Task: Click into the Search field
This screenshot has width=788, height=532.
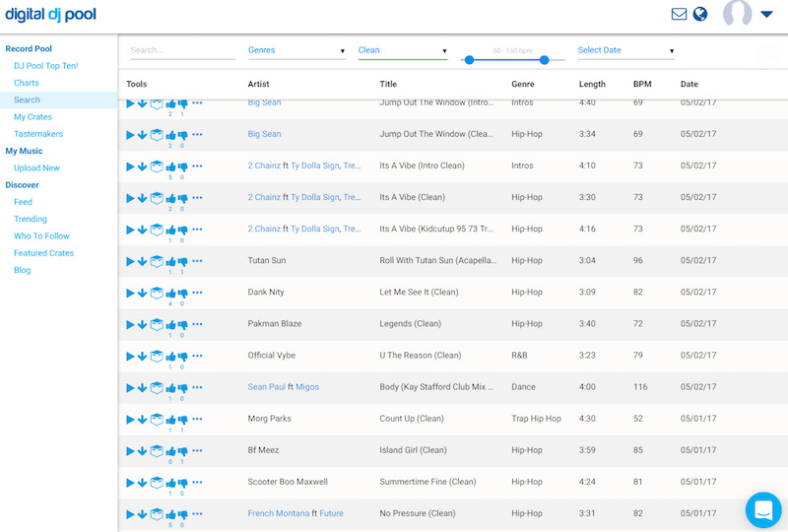Action: coord(182,50)
